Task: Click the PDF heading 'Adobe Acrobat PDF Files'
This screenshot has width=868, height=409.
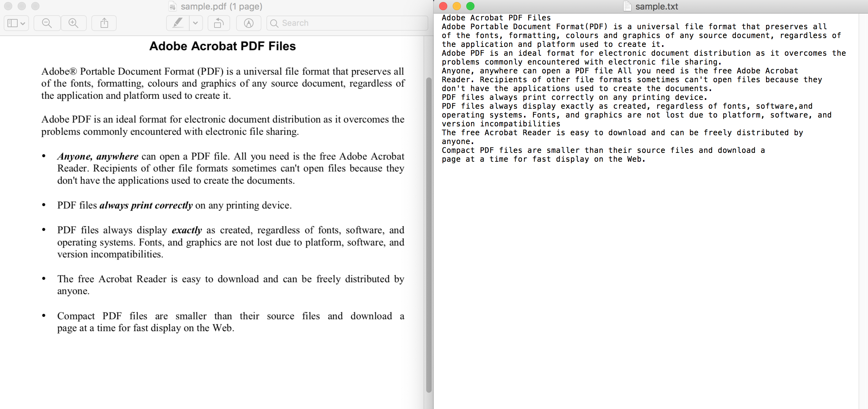Action: click(222, 46)
